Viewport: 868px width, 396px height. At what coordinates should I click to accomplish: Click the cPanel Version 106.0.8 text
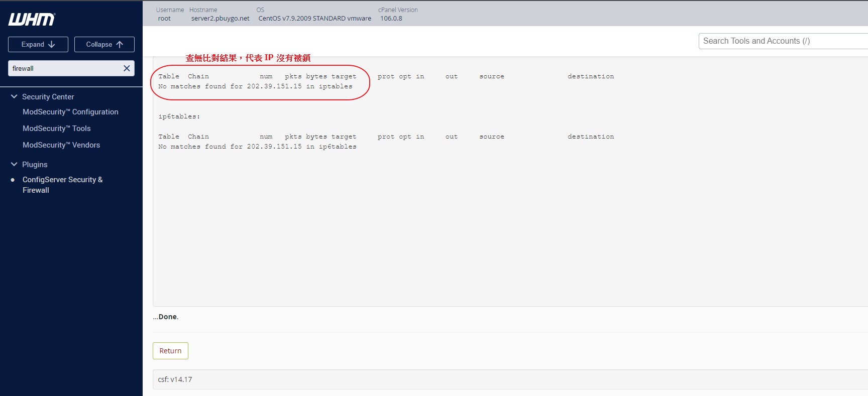(391, 19)
